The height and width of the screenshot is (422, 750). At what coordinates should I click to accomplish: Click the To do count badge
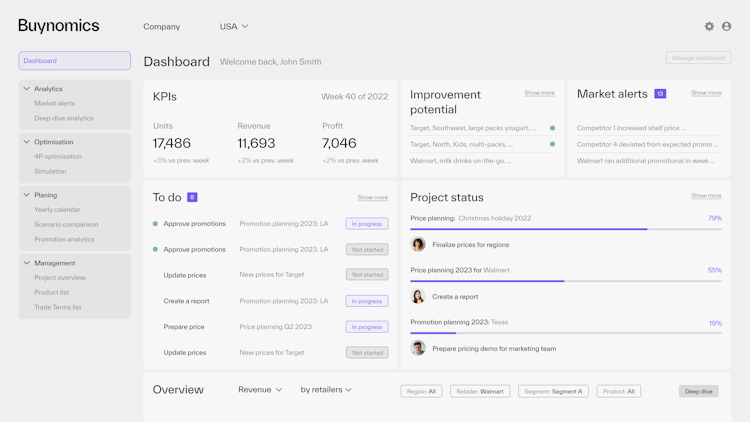point(192,198)
